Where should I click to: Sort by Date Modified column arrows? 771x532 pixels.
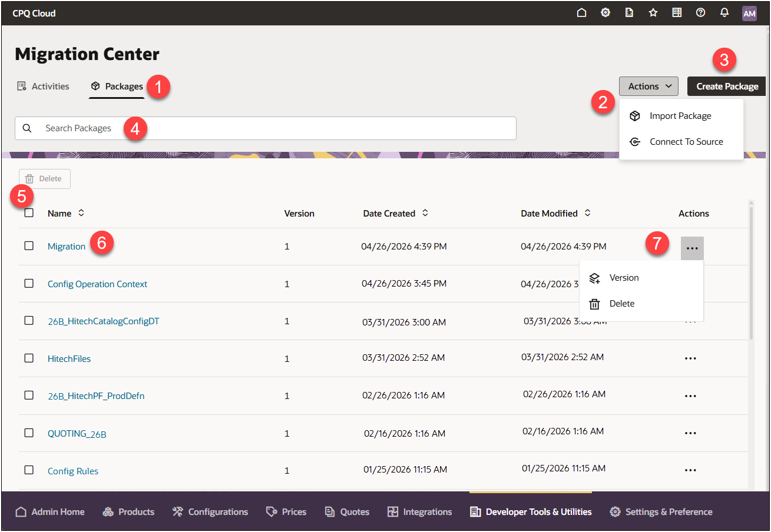click(587, 213)
